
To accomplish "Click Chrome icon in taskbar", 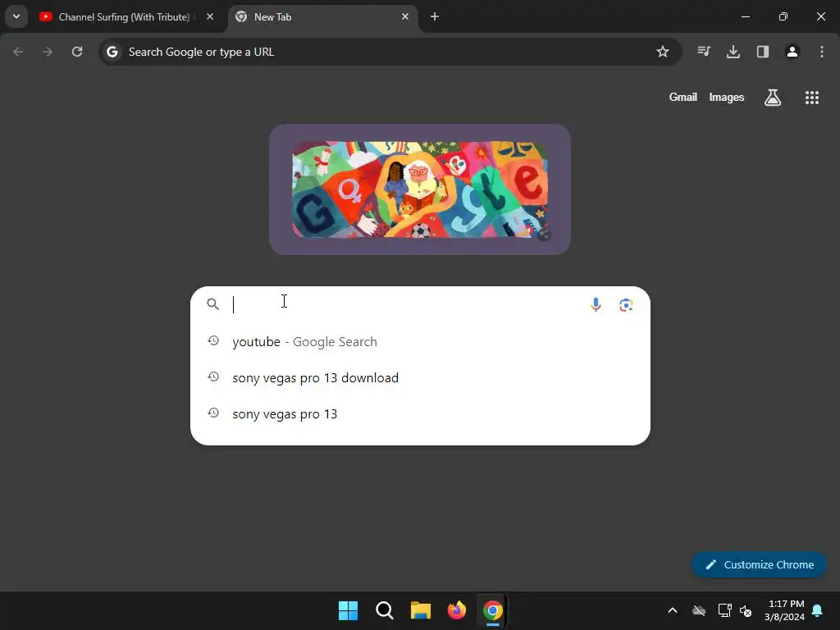I will [493, 610].
